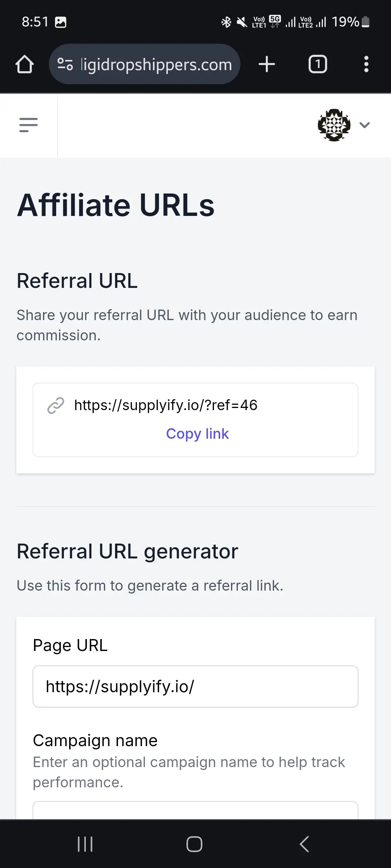This screenshot has height=868, width=391.
Task: Tap the Android recent apps button
Action: pos(85,844)
